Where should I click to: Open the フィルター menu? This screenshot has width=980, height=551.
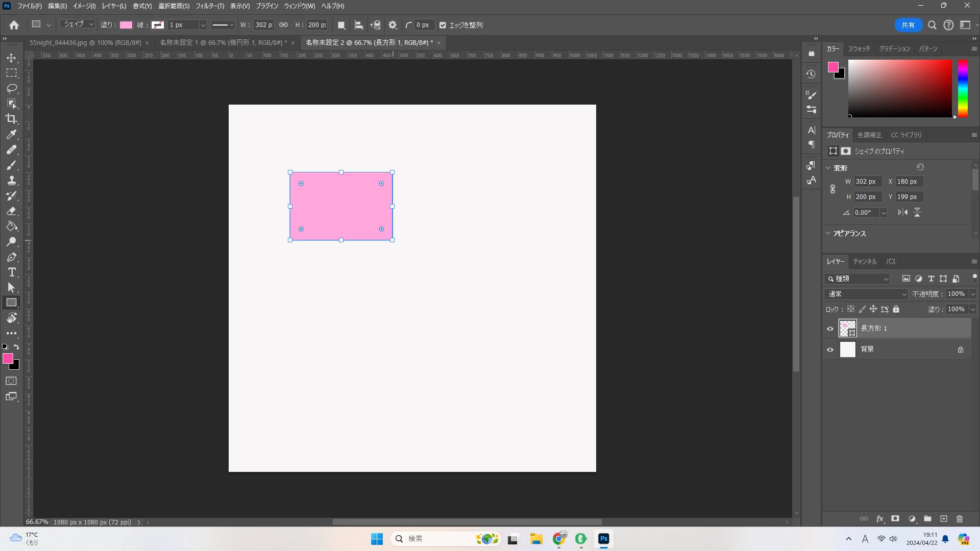(x=209, y=6)
